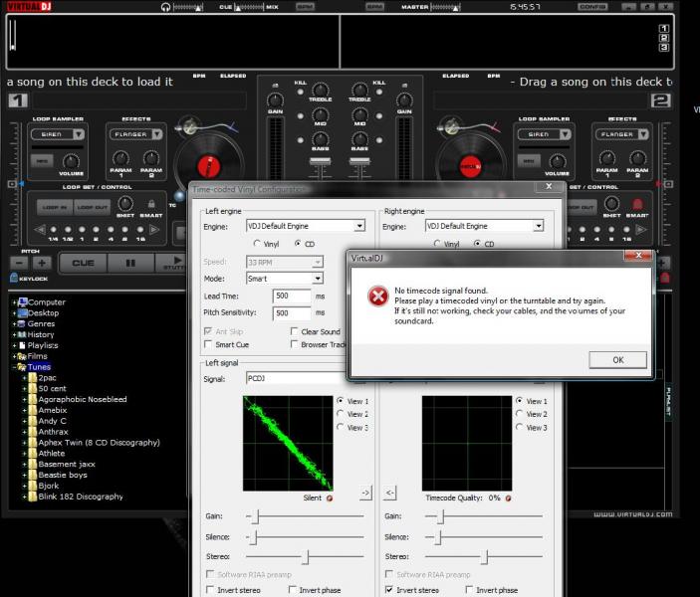This screenshot has width=700, height=597.
Task: Open the Left engine Engine dropdown
Action: click(x=305, y=226)
